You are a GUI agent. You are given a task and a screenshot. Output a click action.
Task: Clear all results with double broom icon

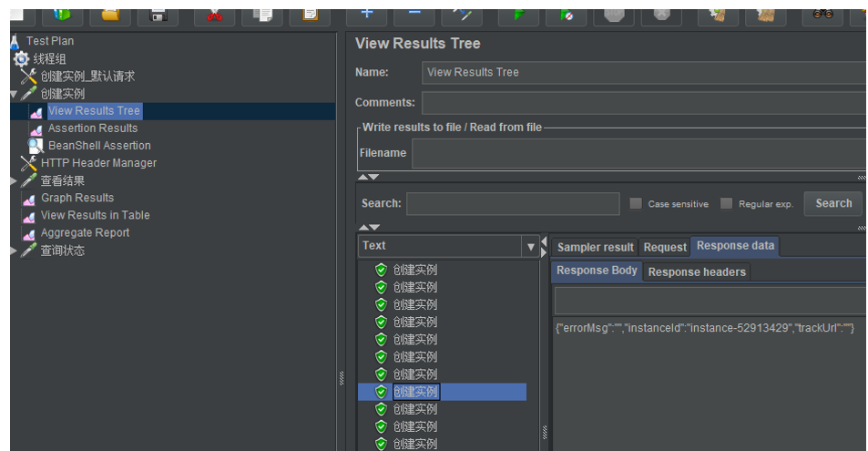click(766, 15)
